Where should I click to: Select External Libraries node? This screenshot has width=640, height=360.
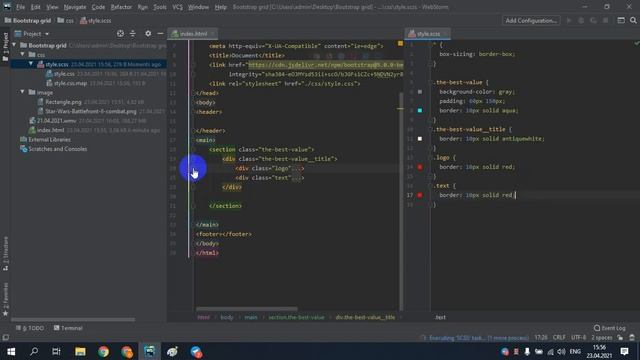(x=49, y=140)
